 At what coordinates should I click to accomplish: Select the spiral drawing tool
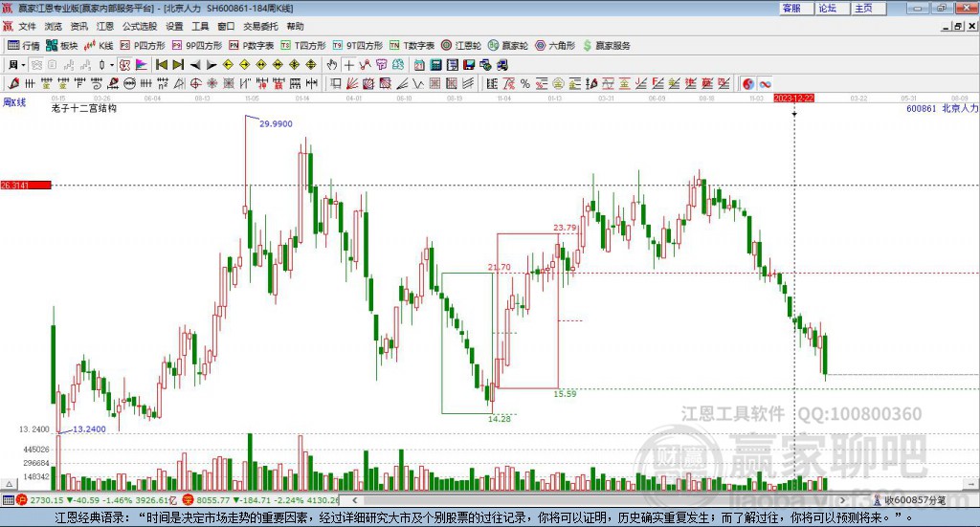[97, 83]
